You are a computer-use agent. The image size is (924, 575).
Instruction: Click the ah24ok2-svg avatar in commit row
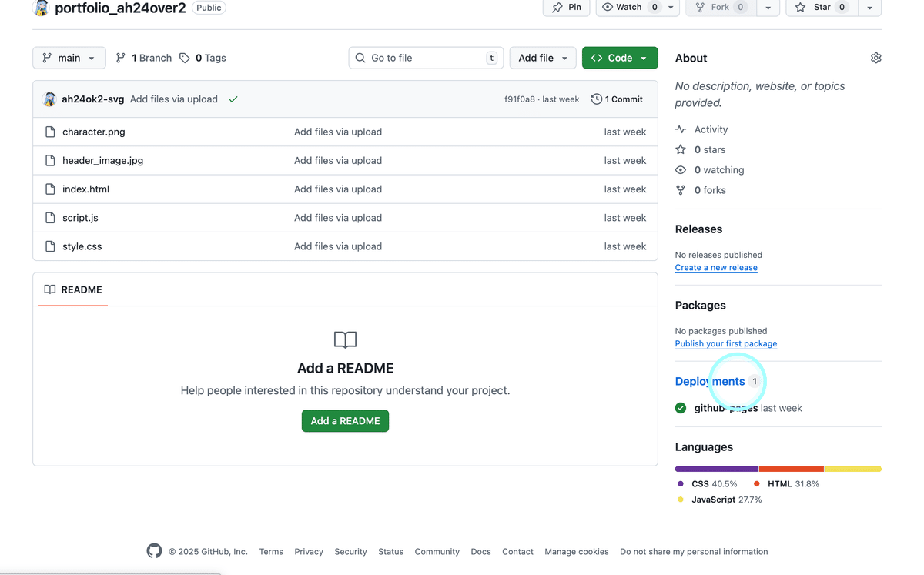click(49, 99)
